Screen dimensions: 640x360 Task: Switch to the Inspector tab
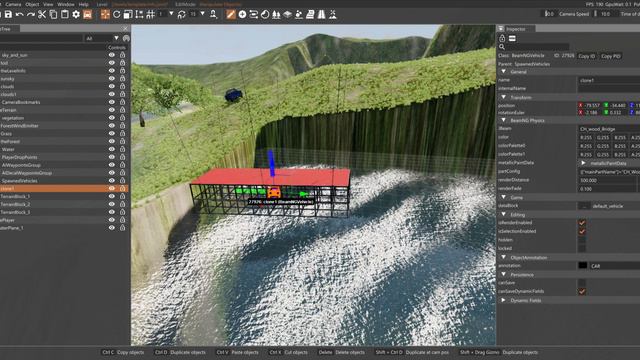coord(516,29)
